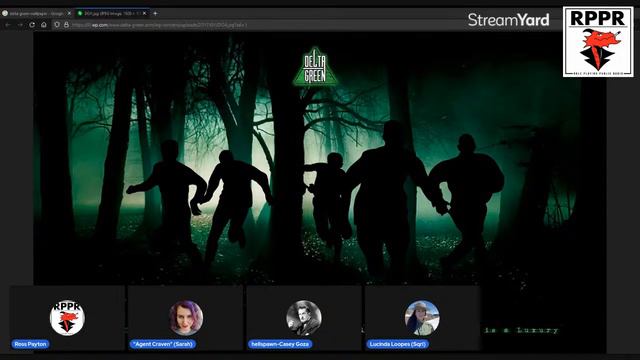Click the Delta Green triangle logo
This screenshot has height=360, width=640.
pos(315,67)
